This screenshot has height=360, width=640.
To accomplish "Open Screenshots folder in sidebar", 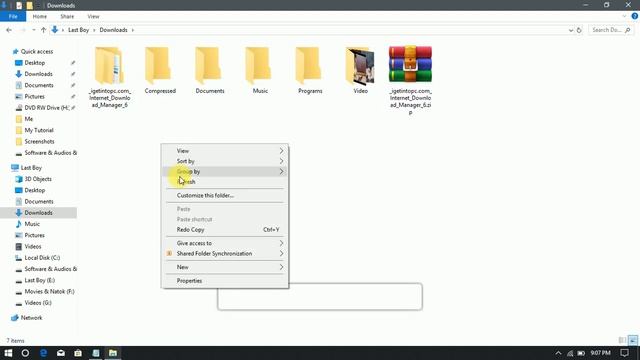I will (39, 141).
